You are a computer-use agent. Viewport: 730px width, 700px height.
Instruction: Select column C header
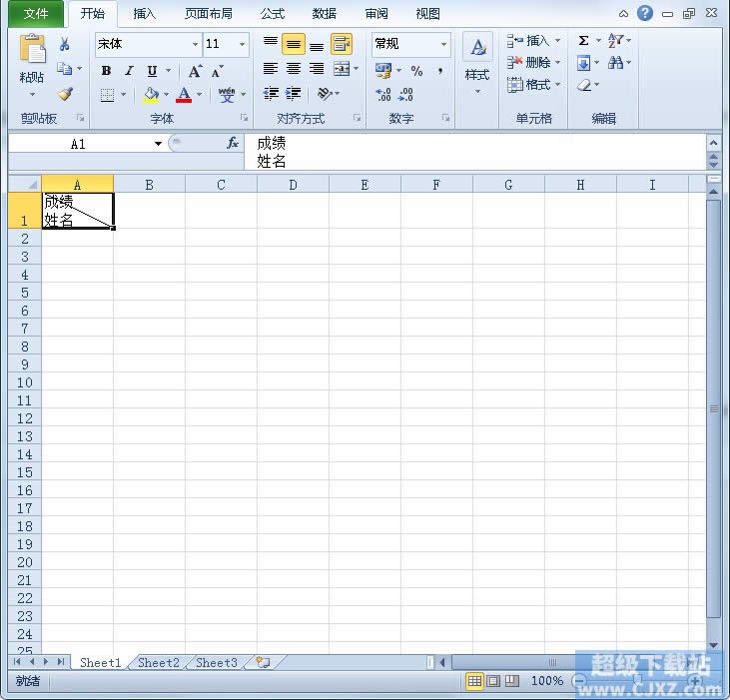[x=221, y=185]
